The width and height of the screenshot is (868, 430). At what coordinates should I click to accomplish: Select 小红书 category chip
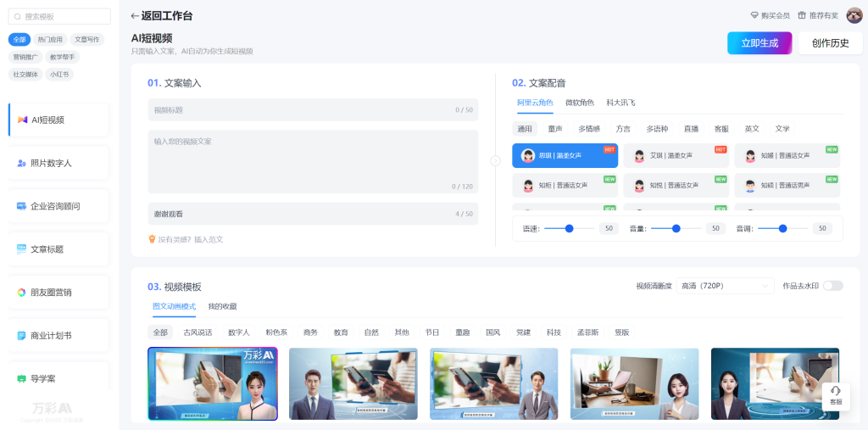59,75
